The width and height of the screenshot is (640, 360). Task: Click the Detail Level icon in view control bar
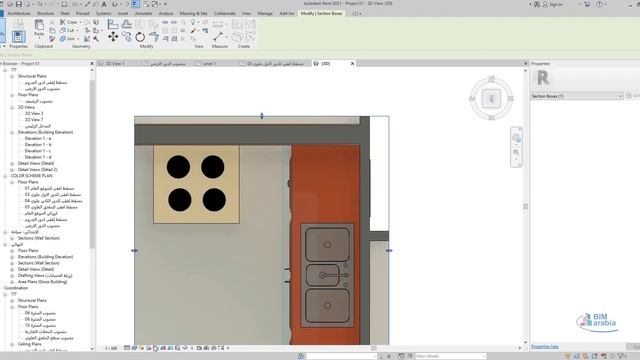pyautogui.click(x=127, y=348)
